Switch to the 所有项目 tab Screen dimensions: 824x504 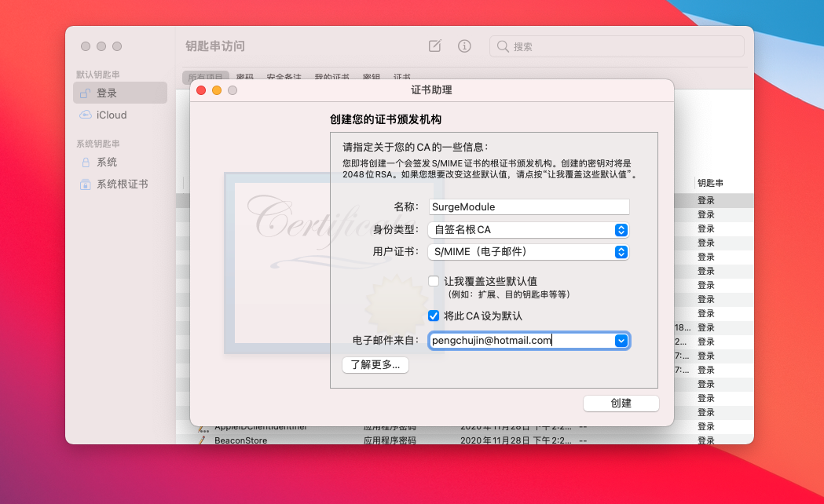pos(207,78)
